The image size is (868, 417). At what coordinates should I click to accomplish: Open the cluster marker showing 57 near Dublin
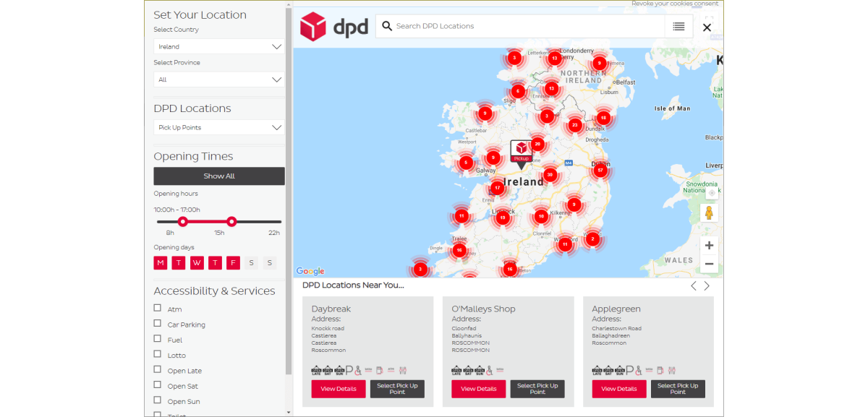point(600,170)
